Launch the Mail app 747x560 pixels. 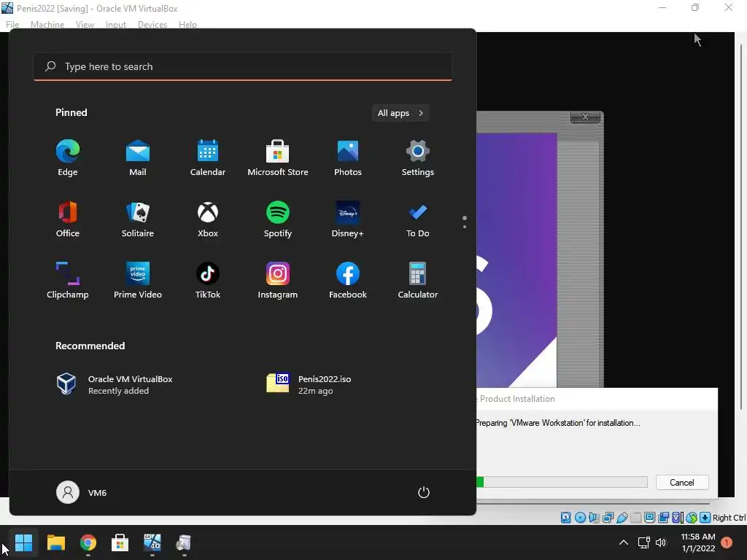click(x=138, y=158)
